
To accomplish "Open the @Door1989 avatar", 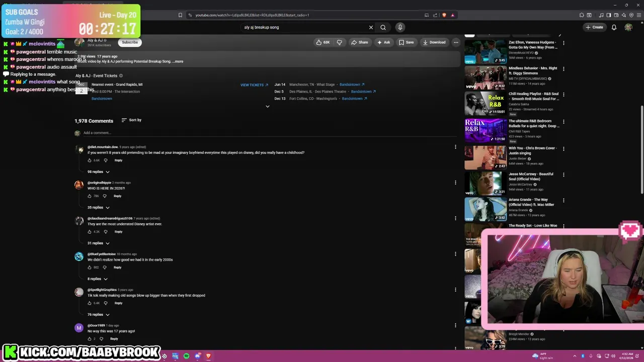I will pos(79,328).
